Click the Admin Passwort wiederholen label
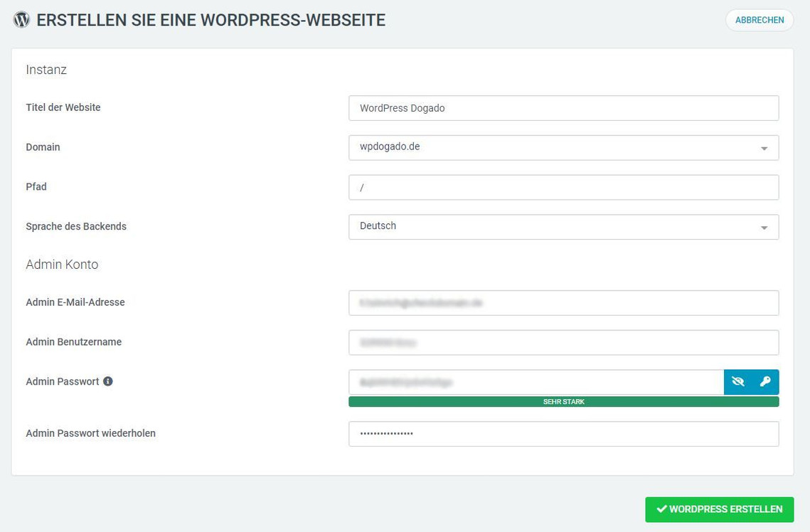This screenshot has width=810, height=532. [x=90, y=433]
